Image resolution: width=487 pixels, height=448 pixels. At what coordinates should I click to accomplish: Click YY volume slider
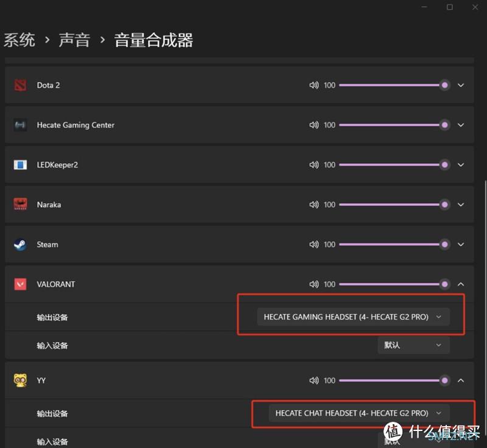[x=394, y=380]
